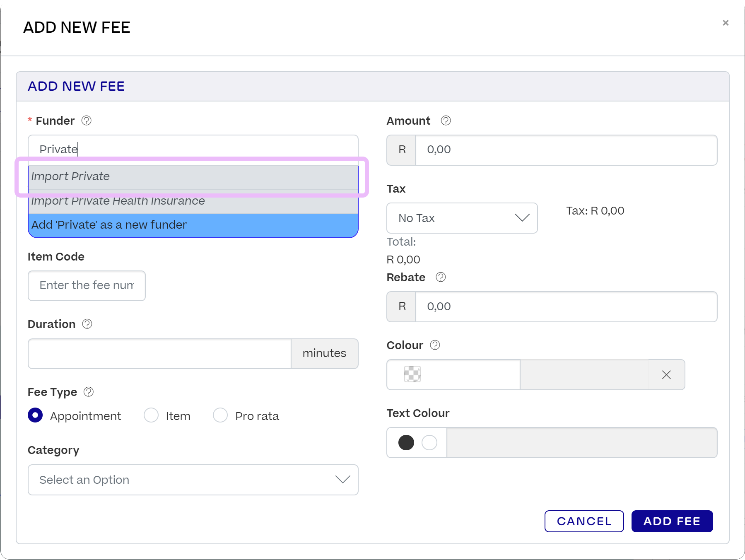
Task: Click the 'Total:' label text
Action: (401, 241)
